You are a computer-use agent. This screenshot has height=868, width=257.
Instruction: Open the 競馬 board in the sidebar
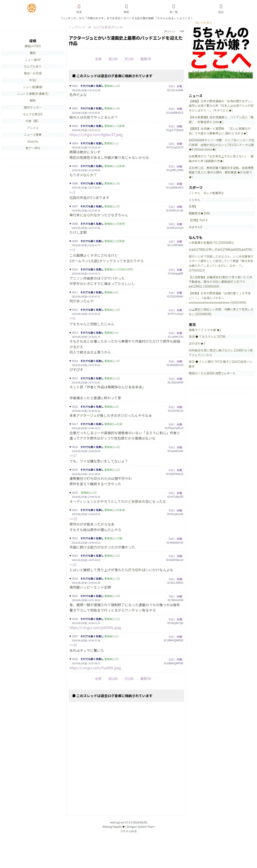pos(33,100)
